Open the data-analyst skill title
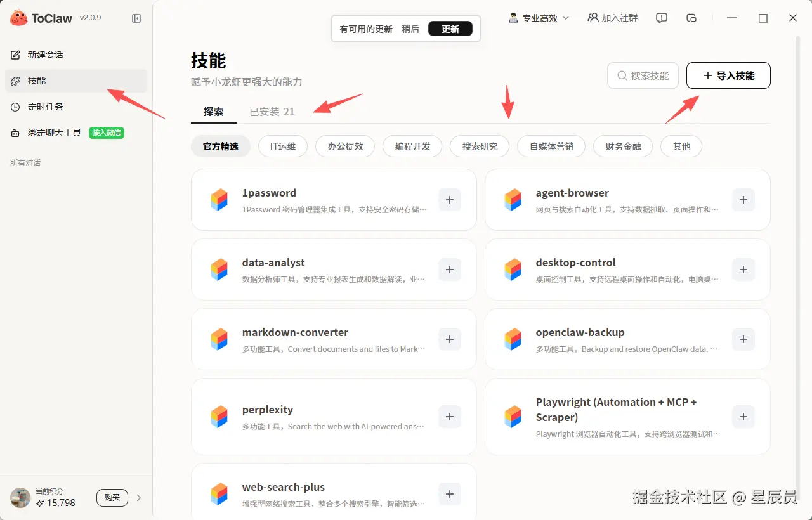The image size is (812, 520). point(273,263)
